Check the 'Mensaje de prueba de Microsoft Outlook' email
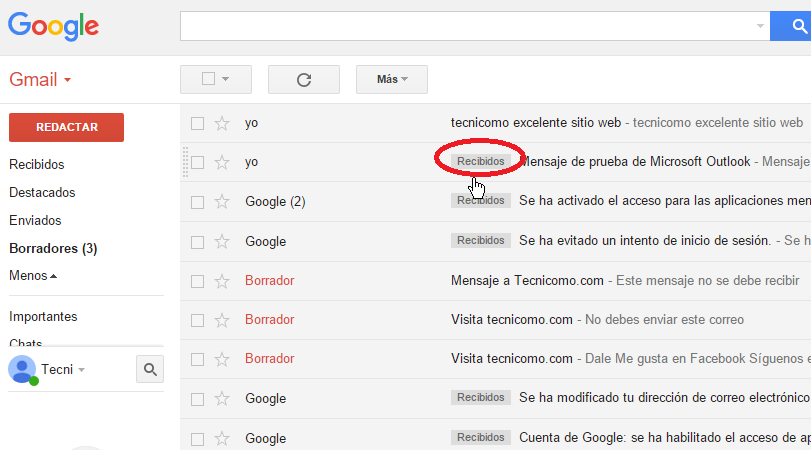Screen dimensions: 811x450 197,162
